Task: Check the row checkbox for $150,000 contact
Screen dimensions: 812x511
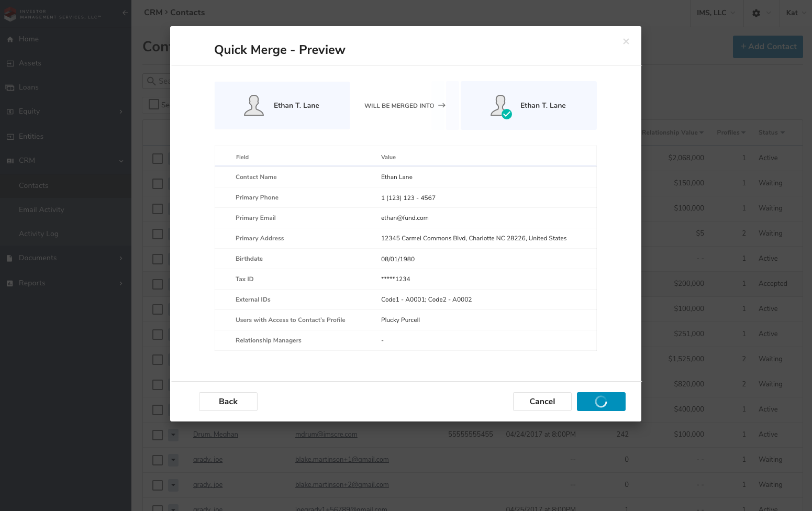Action: tap(158, 183)
